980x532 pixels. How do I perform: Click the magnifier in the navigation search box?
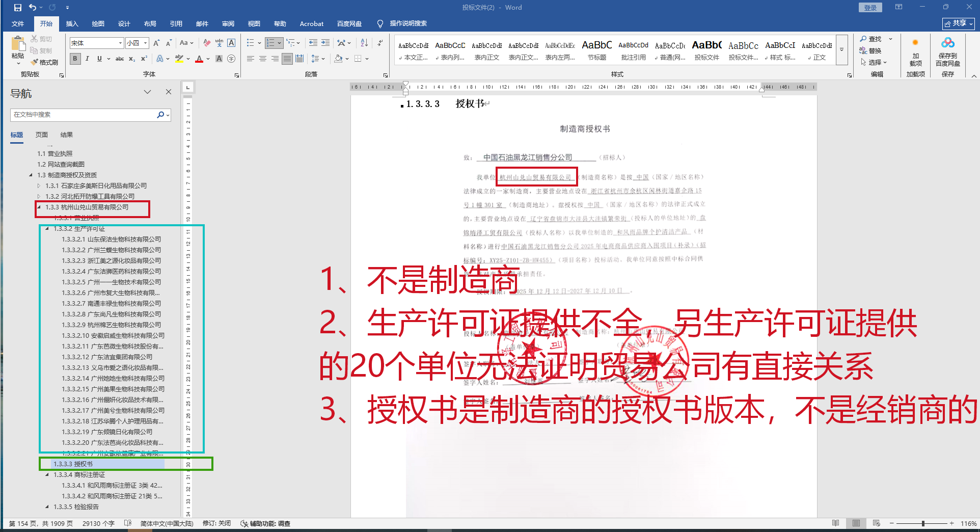pos(160,115)
